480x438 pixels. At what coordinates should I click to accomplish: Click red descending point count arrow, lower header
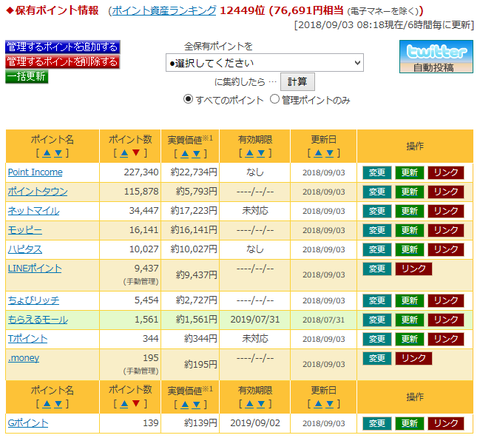(x=136, y=404)
